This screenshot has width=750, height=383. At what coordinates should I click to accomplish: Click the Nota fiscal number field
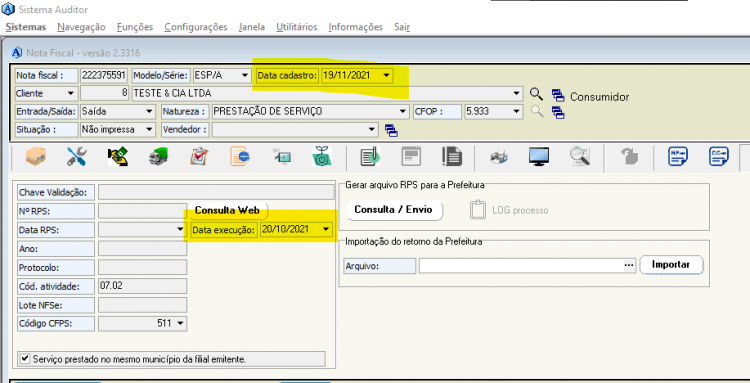click(103, 76)
